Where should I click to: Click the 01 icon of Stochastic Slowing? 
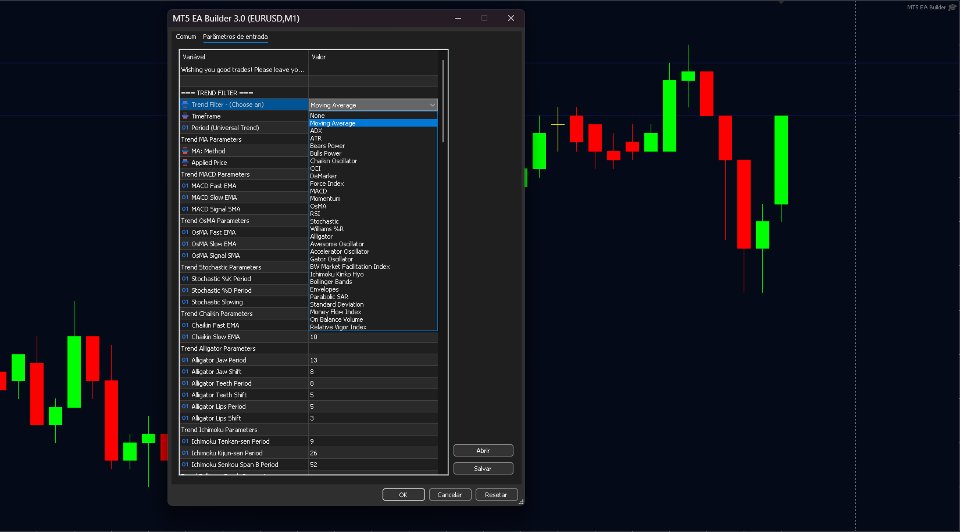pyautogui.click(x=185, y=302)
